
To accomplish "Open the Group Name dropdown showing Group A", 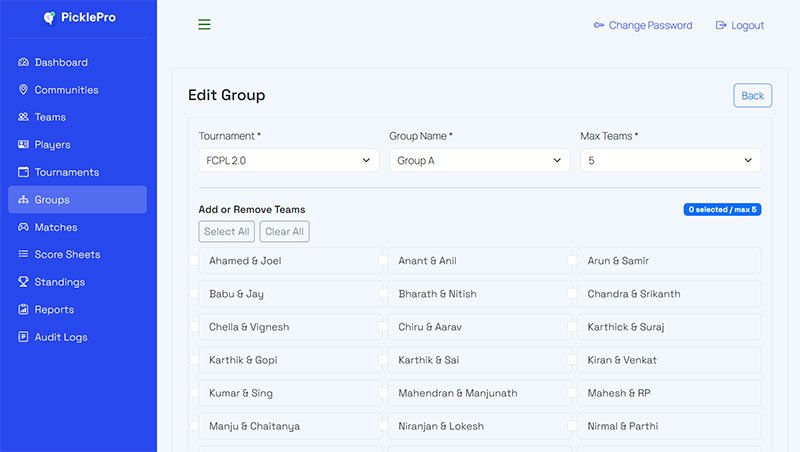I will pos(480,160).
